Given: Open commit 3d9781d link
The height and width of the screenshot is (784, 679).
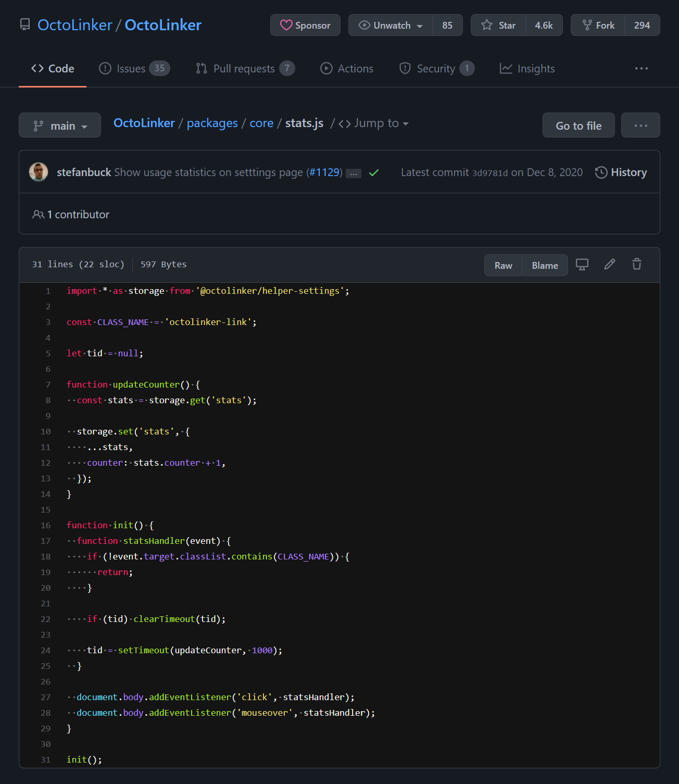Looking at the screenshot, I should click(489, 173).
